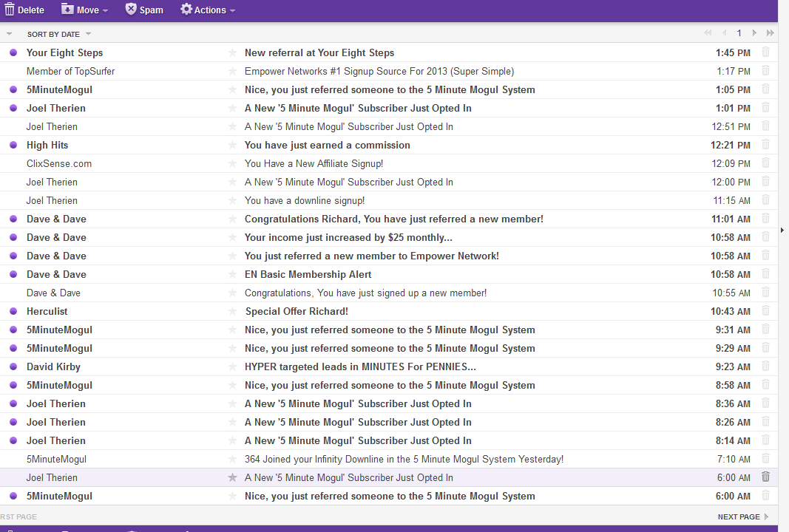The height and width of the screenshot is (532, 789).
Task: Open 'Special Offer Richard!' email
Action: click(x=297, y=311)
